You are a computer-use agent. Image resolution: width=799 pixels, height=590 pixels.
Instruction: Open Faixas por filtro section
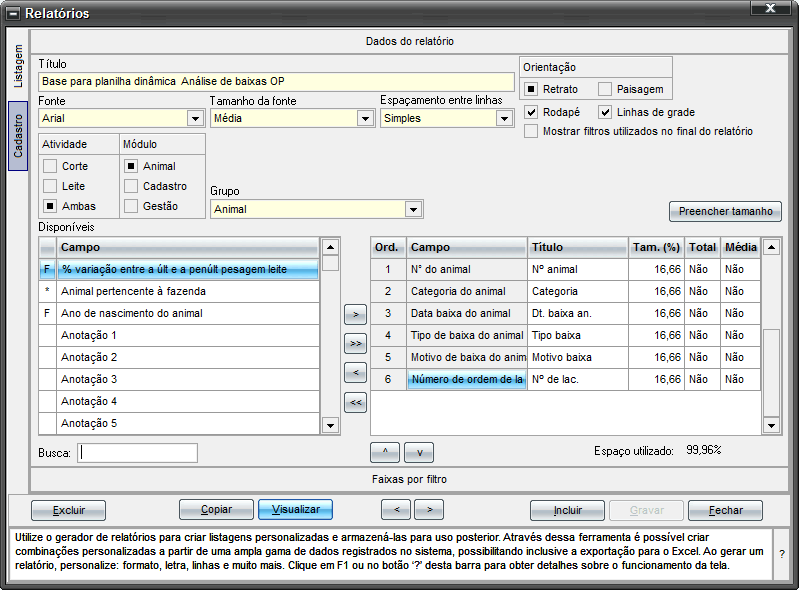tap(409, 479)
